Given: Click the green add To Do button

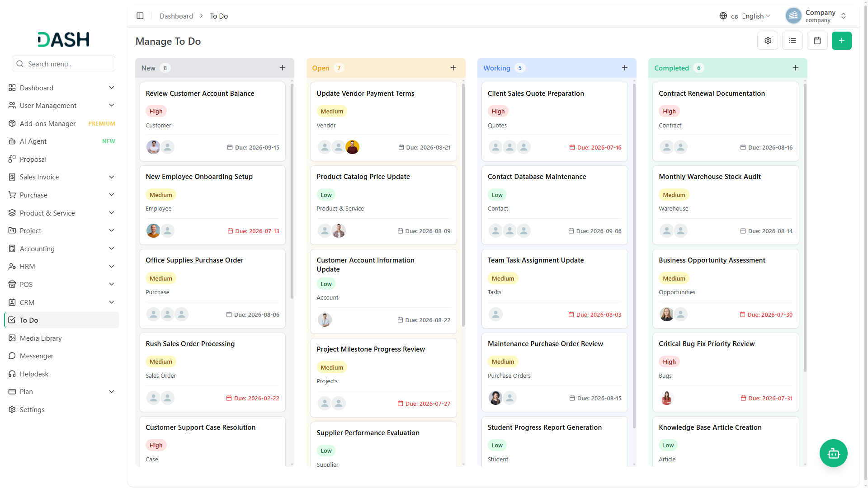Looking at the screenshot, I should (x=842, y=41).
